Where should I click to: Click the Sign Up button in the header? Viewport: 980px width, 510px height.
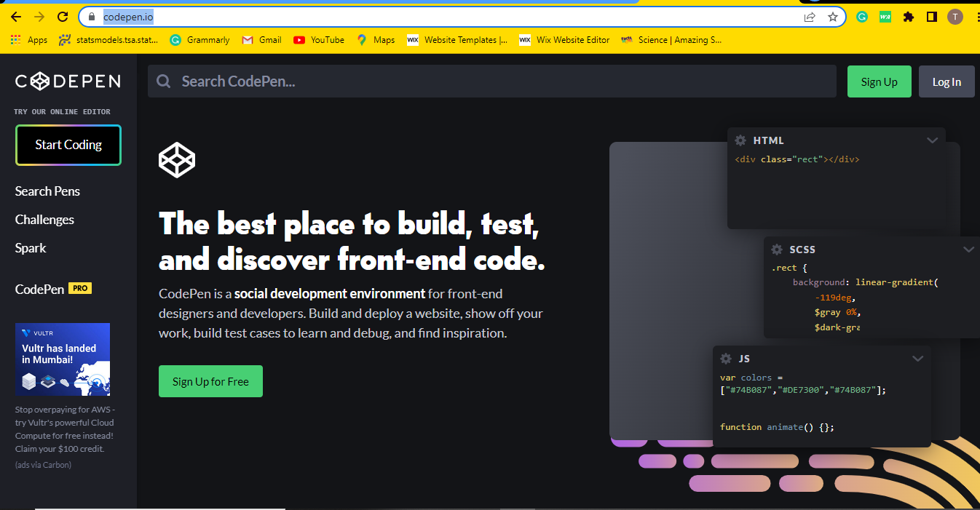879,81
